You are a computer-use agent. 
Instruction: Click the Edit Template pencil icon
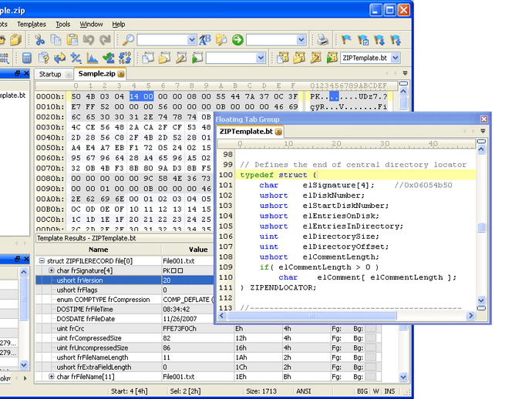[x=315, y=58]
